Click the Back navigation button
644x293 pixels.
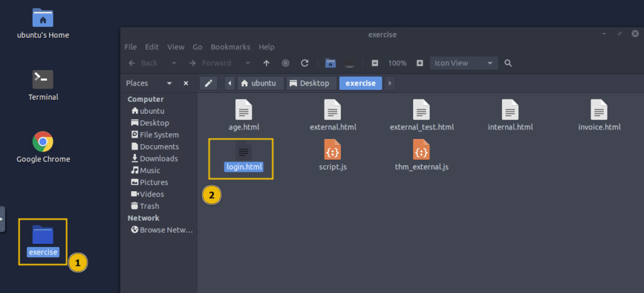coord(143,64)
